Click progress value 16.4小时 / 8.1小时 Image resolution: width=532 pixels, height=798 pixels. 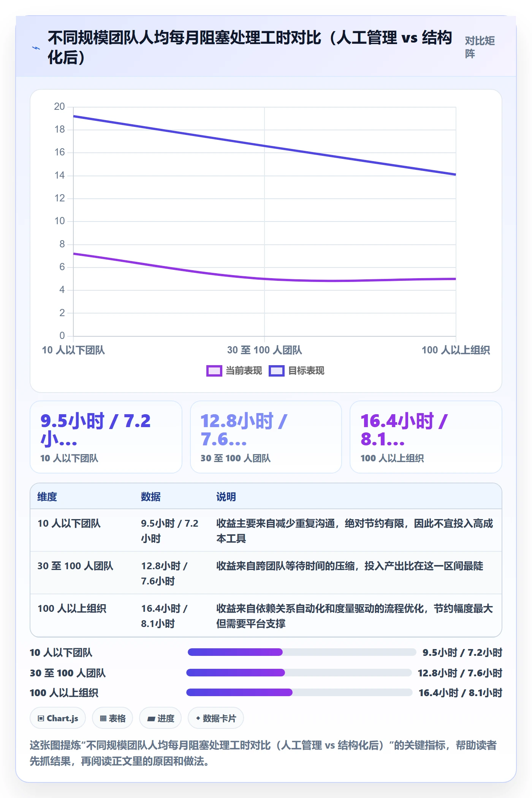click(x=460, y=693)
